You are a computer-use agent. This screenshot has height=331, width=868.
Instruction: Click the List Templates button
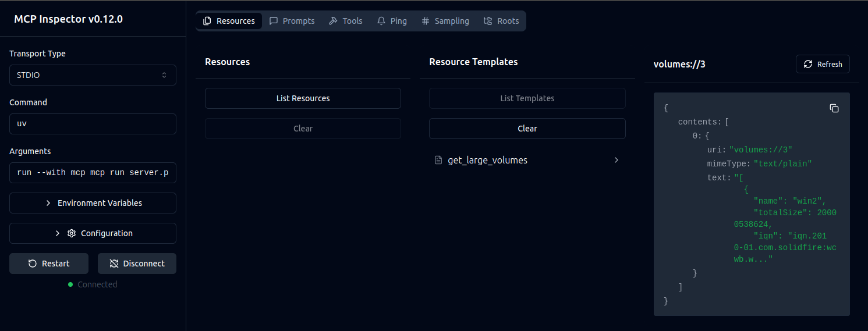pyautogui.click(x=527, y=98)
